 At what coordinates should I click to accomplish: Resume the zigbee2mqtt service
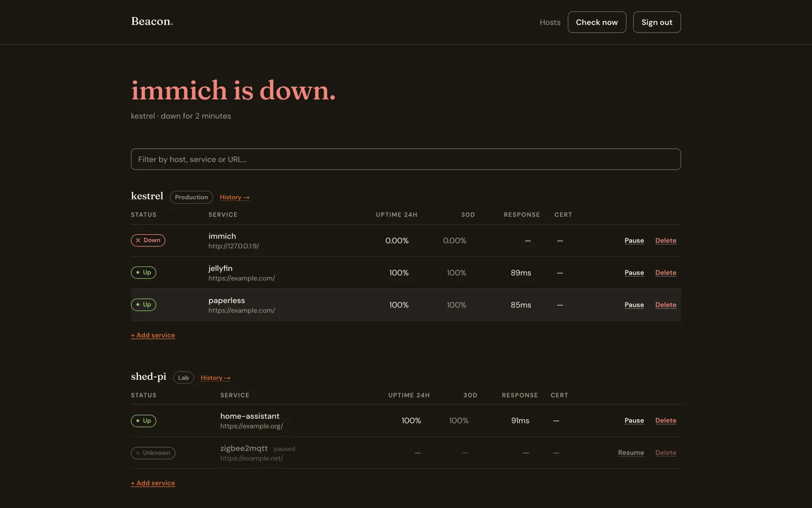point(631,452)
